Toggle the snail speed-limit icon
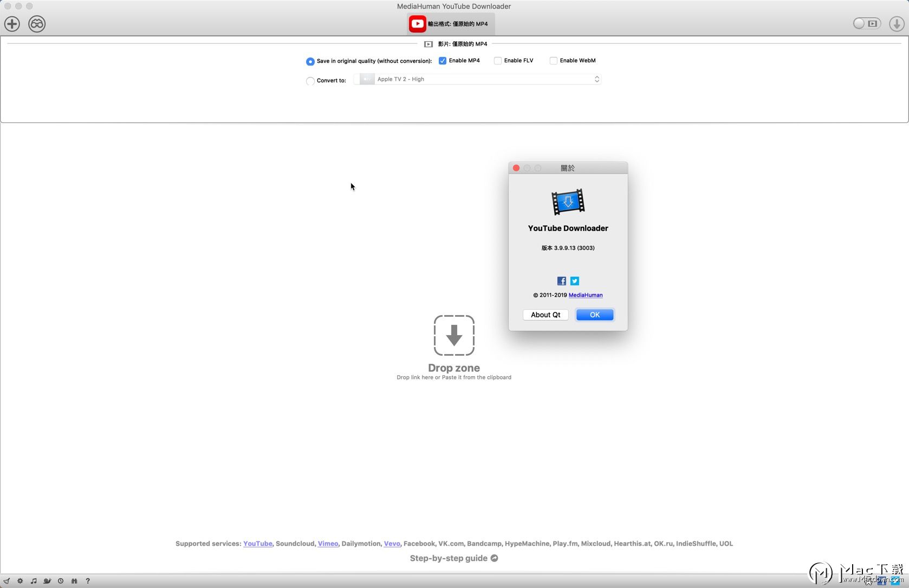The image size is (909, 588). point(47,581)
